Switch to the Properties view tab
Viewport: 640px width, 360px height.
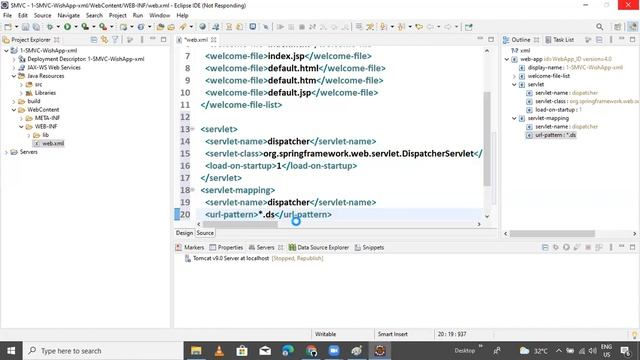coord(226,247)
